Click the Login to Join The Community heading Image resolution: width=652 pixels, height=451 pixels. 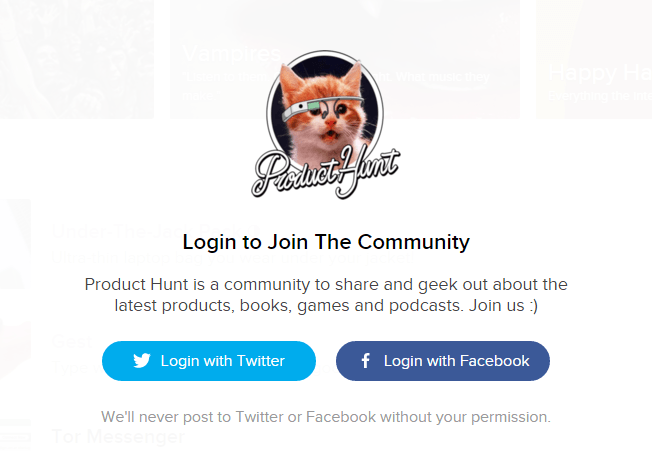[x=326, y=242]
